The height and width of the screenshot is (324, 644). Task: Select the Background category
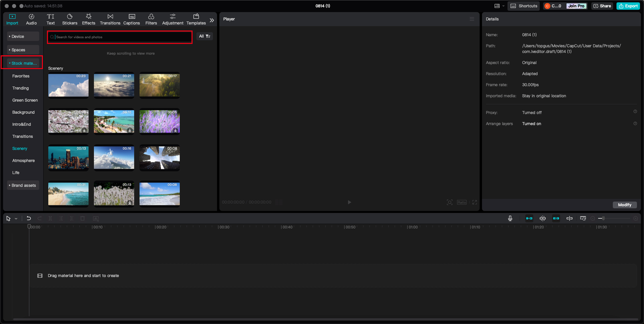pyautogui.click(x=24, y=112)
